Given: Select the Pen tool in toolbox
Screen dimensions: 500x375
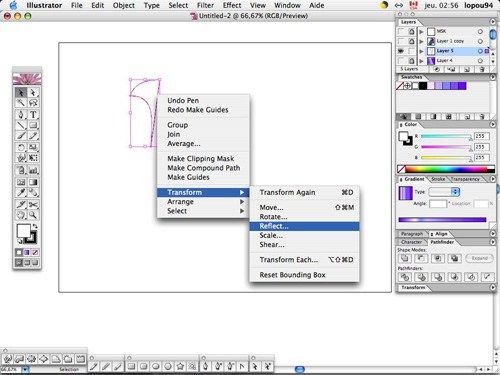Looking at the screenshot, I should point(21,115).
